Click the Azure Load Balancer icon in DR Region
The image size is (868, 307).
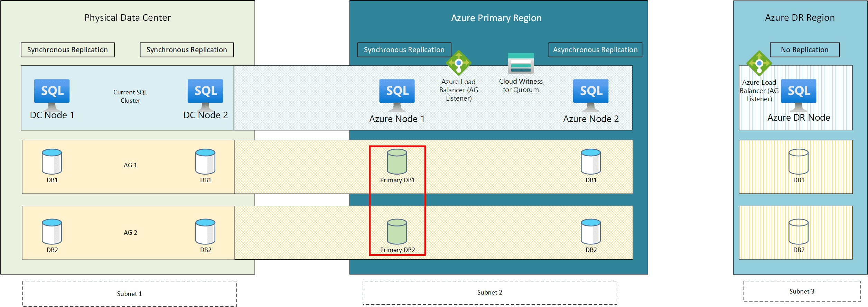click(759, 63)
